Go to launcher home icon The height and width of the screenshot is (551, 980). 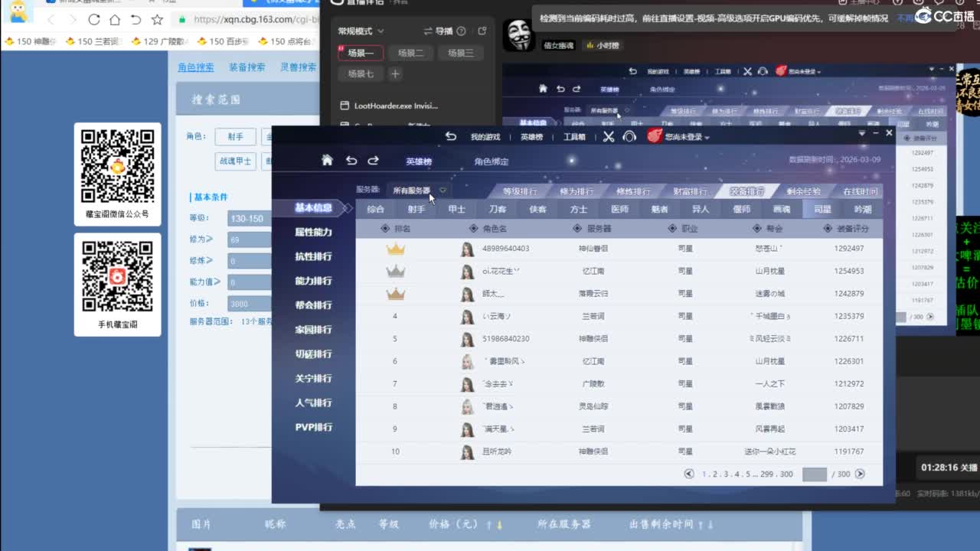click(x=327, y=160)
